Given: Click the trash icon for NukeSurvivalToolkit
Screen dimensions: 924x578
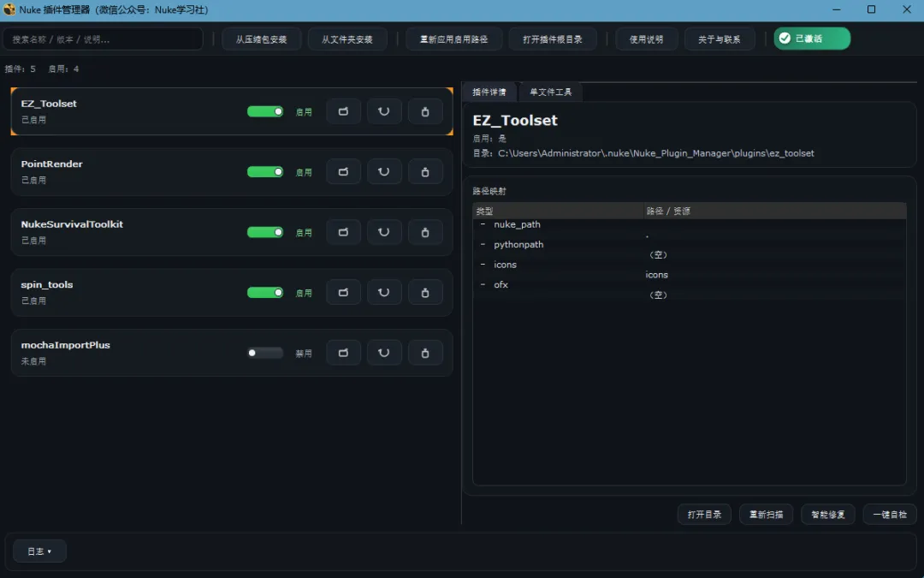Looking at the screenshot, I should click(x=425, y=232).
